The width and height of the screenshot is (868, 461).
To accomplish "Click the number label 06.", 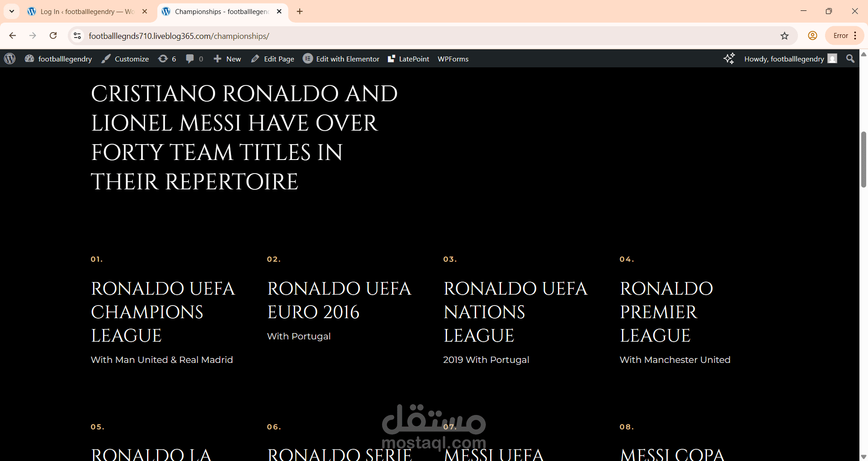I will coord(274,427).
